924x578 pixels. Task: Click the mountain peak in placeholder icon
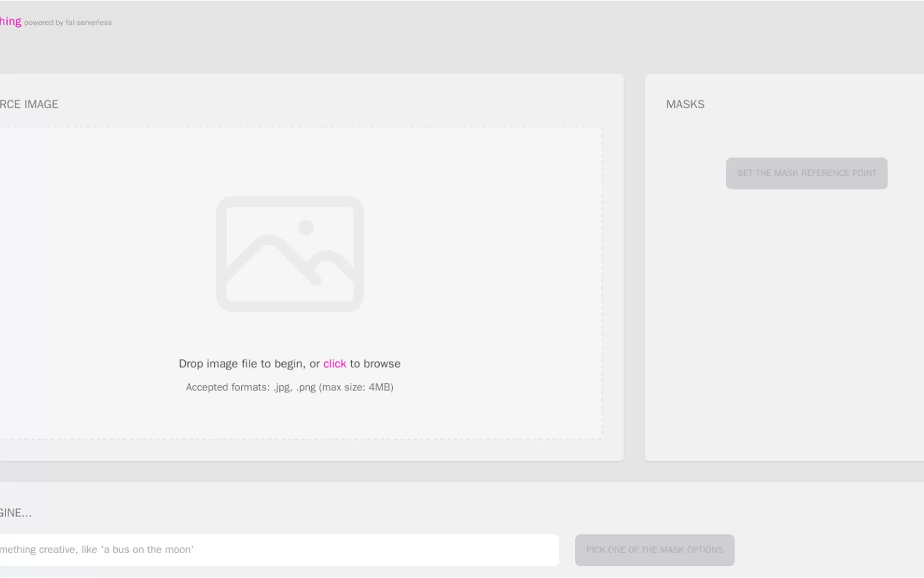269,240
